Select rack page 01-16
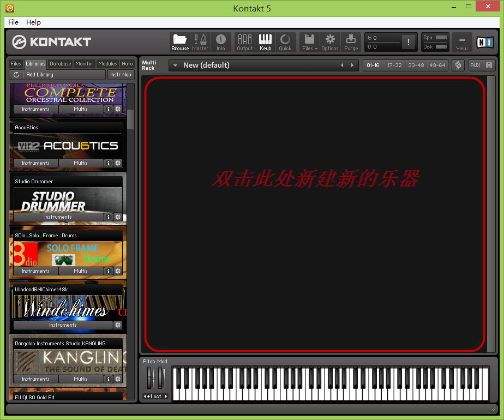504x420 pixels. pyautogui.click(x=373, y=65)
